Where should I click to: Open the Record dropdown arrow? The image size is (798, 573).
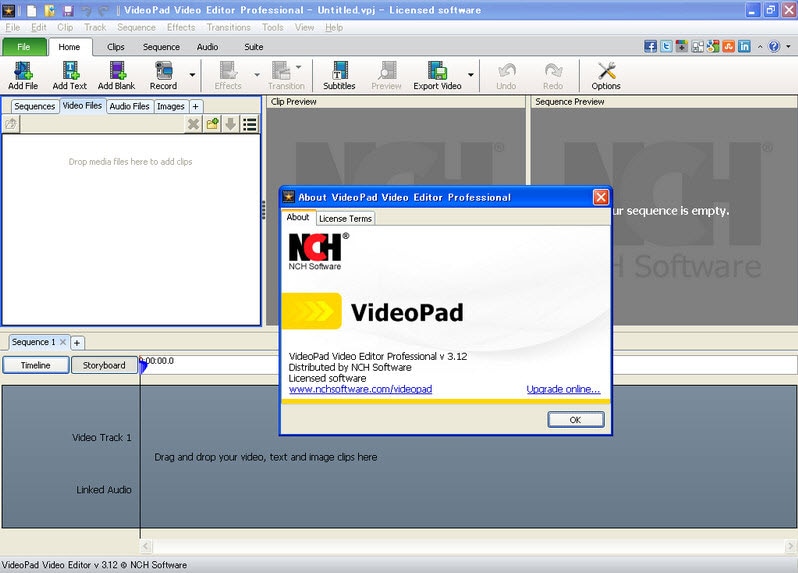tap(192, 75)
